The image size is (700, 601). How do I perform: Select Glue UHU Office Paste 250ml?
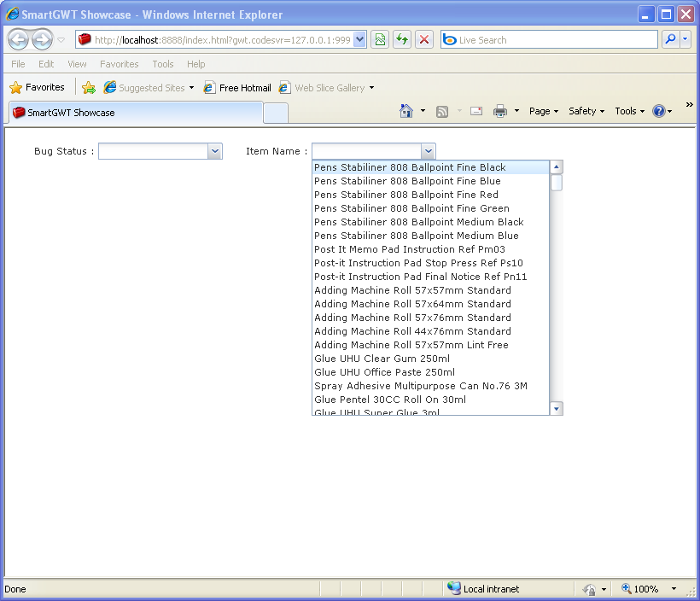430,372
